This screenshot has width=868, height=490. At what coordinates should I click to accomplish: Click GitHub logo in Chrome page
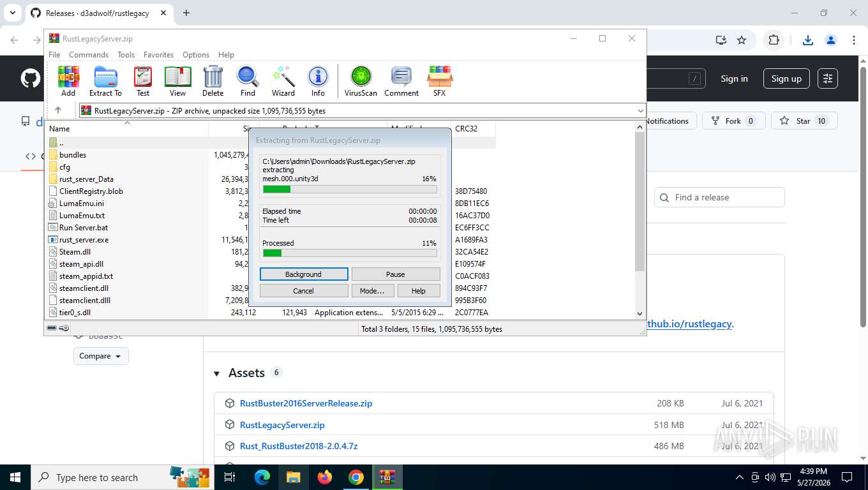[x=30, y=78]
